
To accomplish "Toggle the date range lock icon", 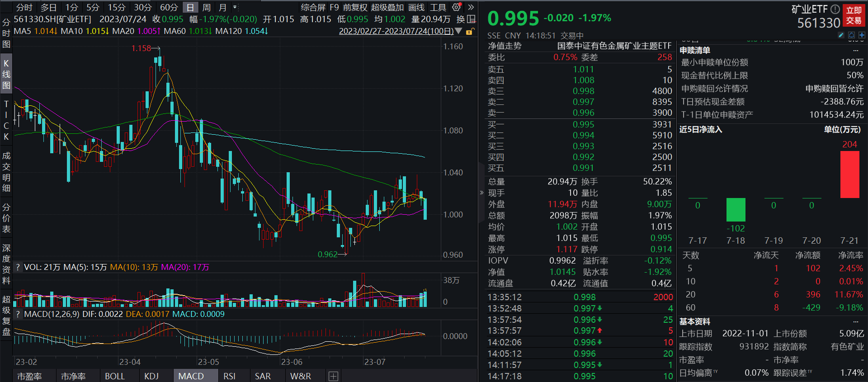I will (x=470, y=31).
